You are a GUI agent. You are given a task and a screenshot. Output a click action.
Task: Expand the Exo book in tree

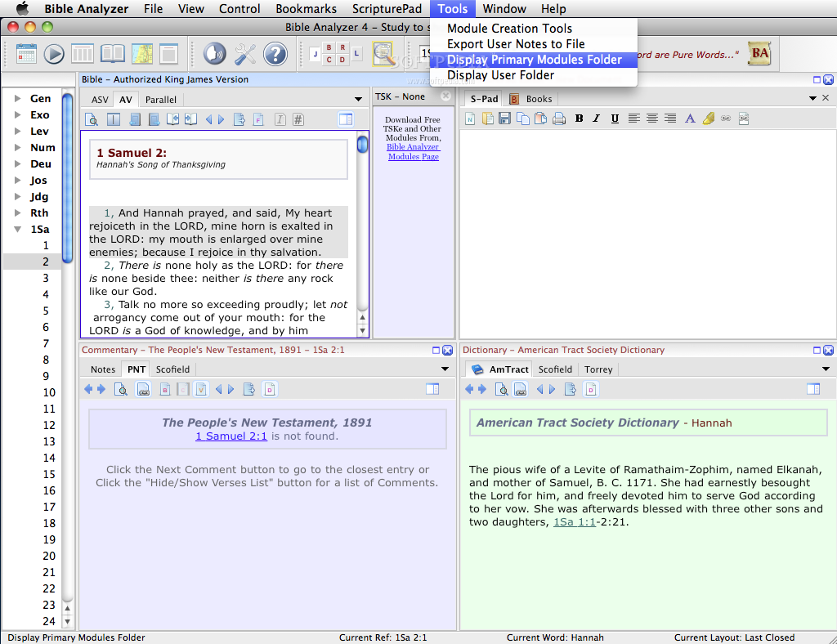[x=18, y=114]
